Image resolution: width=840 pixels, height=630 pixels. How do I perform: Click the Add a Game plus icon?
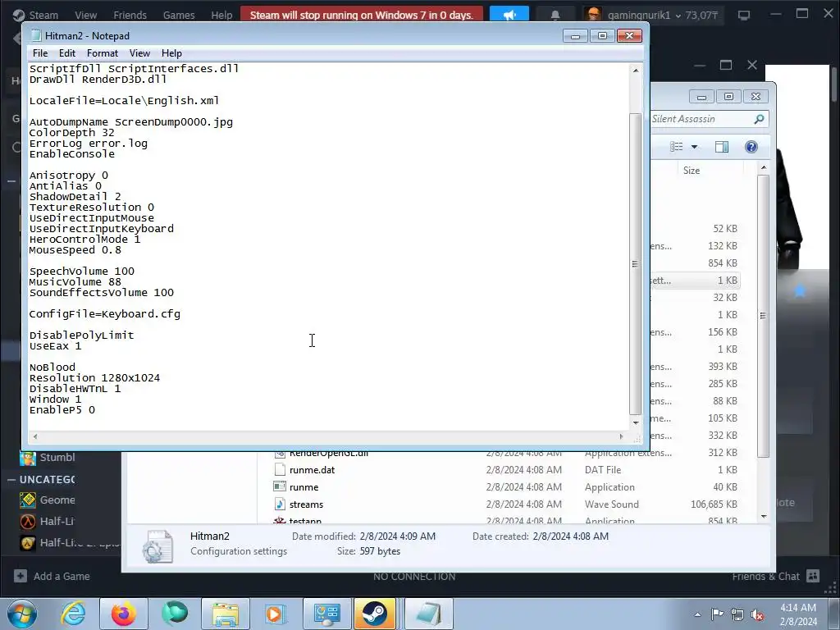click(x=21, y=576)
